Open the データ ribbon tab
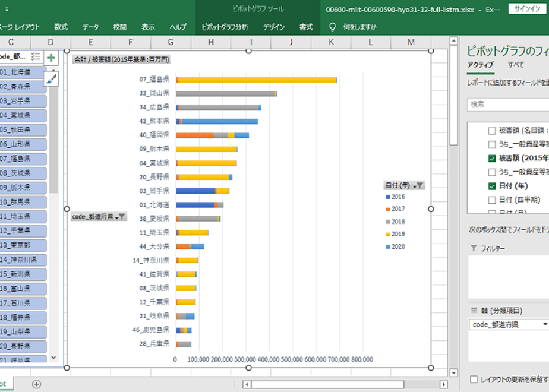Viewport: 549px width, 392px height. (90, 27)
